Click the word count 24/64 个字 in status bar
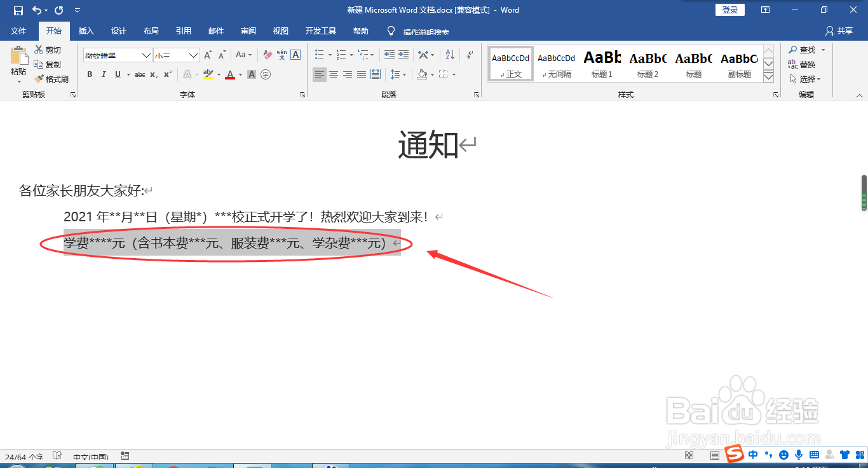 tap(24, 457)
